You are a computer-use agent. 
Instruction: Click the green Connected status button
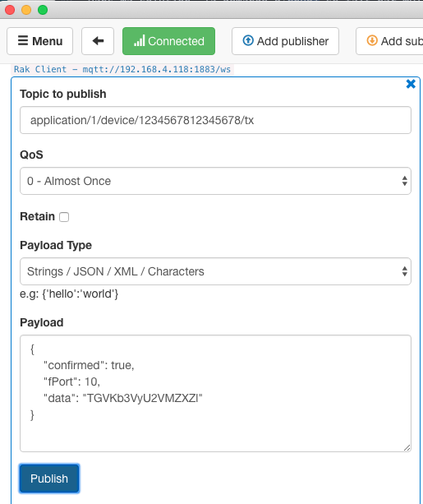(x=168, y=41)
